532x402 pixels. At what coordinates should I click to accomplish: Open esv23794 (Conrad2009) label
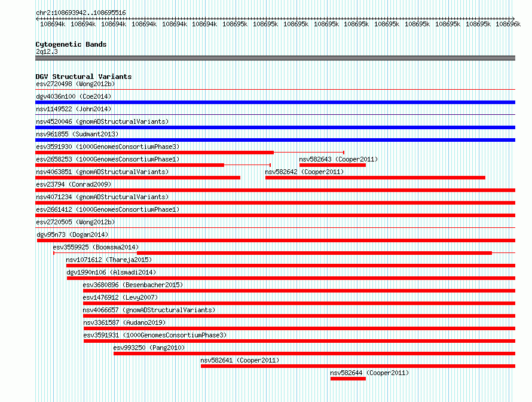[74, 184]
